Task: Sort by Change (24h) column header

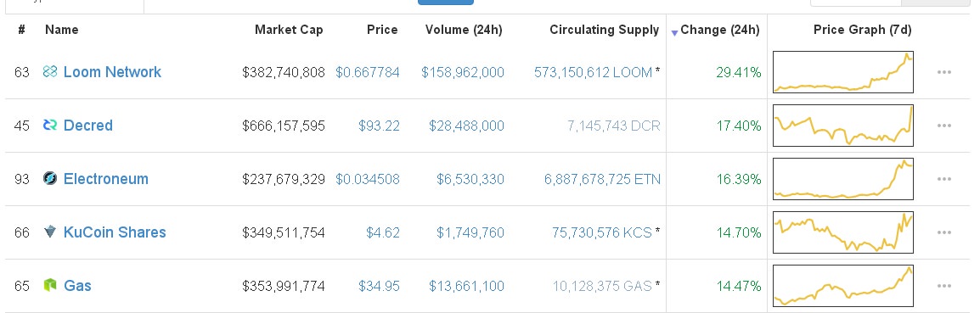Action: [x=720, y=30]
